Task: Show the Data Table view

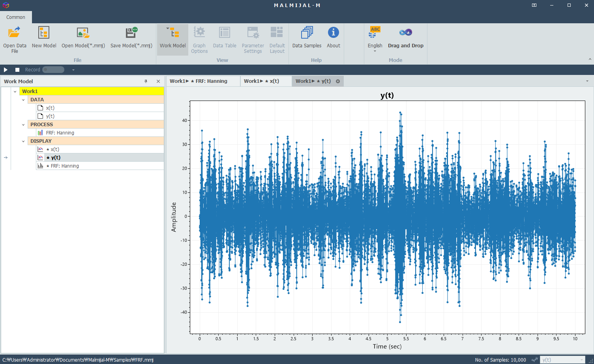Action: point(225,37)
